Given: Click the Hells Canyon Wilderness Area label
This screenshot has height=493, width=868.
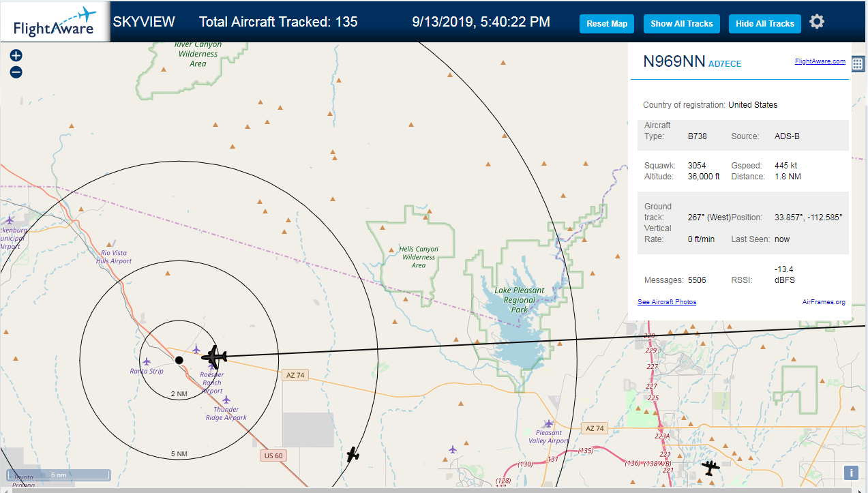Looking at the screenshot, I should (x=419, y=257).
